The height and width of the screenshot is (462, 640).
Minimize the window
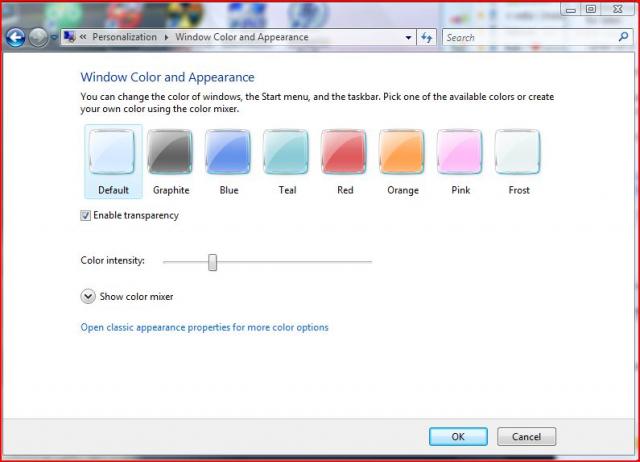(x=571, y=9)
